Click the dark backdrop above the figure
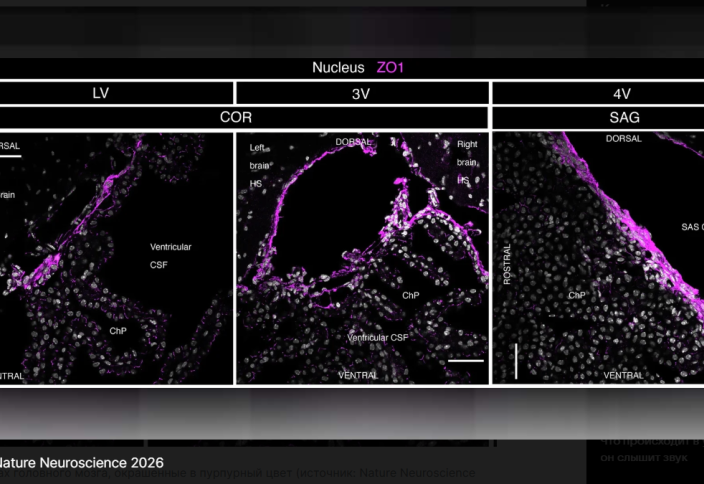This screenshot has height=484, width=704. click(350, 30)
